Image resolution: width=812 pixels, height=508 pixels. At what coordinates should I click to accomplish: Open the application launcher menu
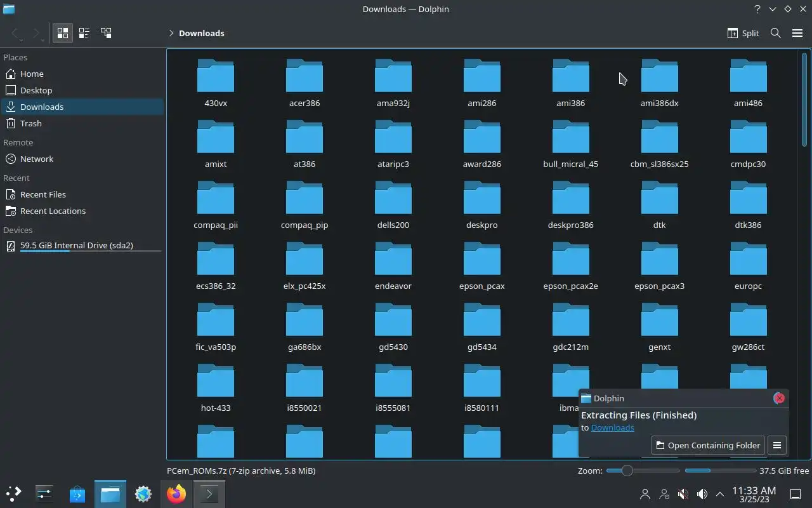13,493
